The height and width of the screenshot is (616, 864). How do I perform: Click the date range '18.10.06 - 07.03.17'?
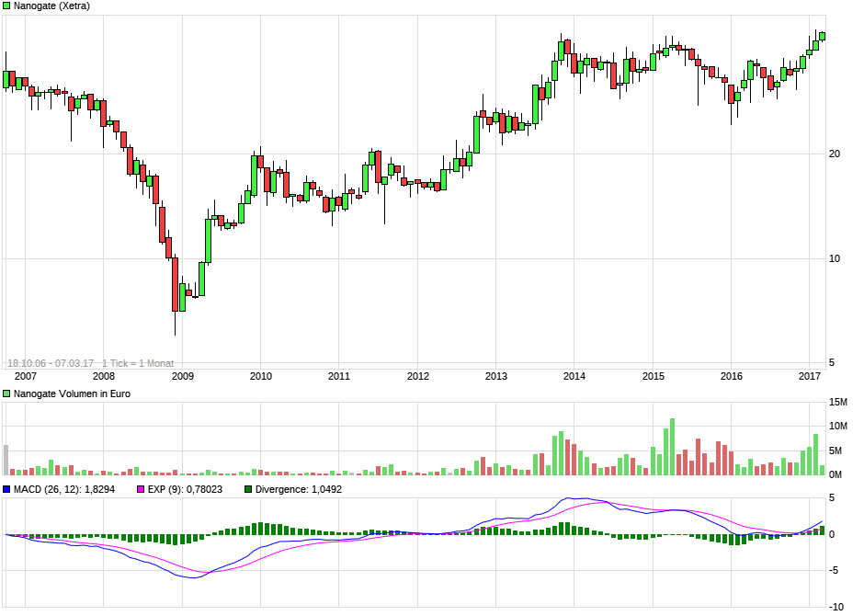[51, 363]
